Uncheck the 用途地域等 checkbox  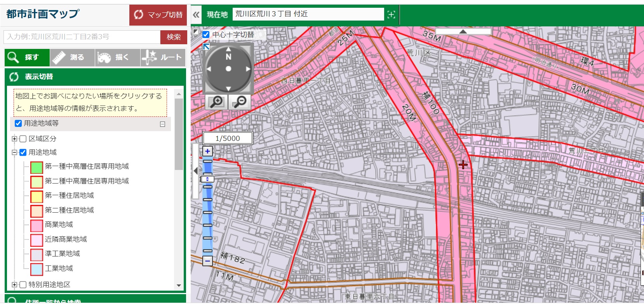coord(18,123)
